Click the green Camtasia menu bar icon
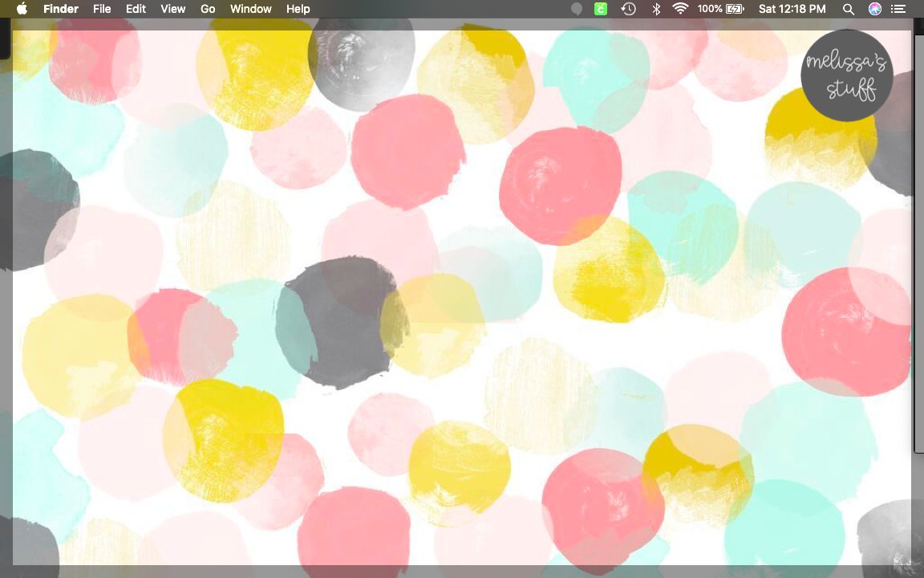 point(601,9)
